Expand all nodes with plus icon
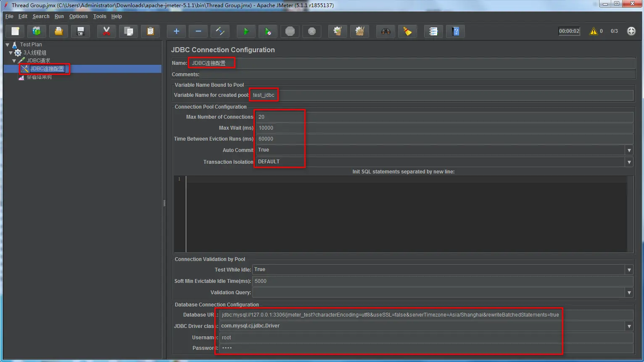This screenshot has width=644, height=362. [x=177, y=31]
